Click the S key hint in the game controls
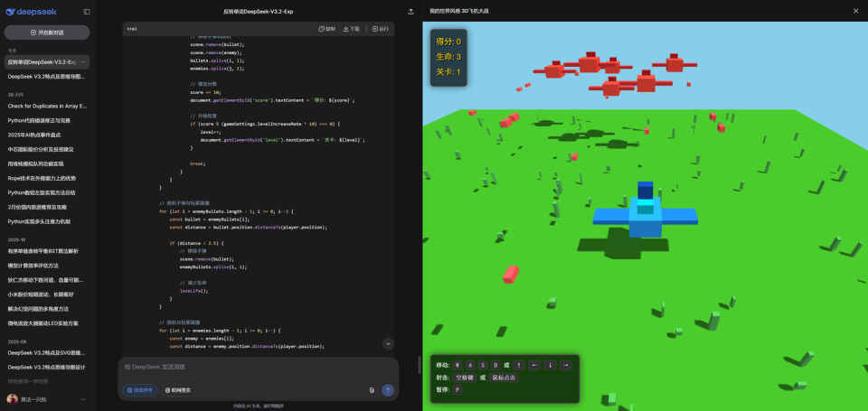Screen dimensions: 868x411 pos(483,365)
